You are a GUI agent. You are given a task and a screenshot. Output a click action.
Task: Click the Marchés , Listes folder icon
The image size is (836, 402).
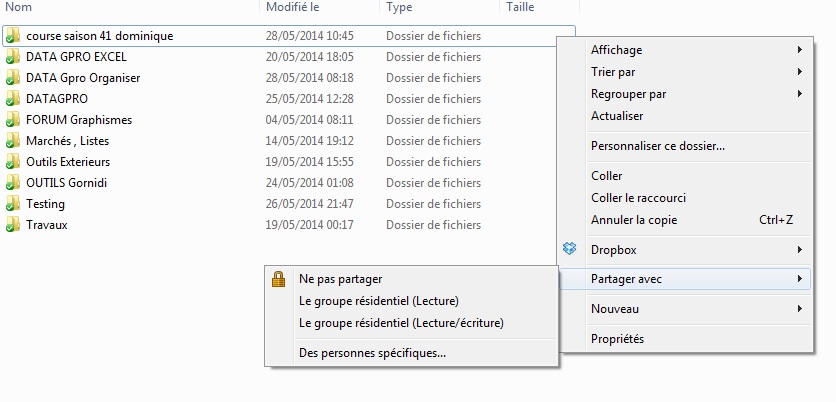12,141
